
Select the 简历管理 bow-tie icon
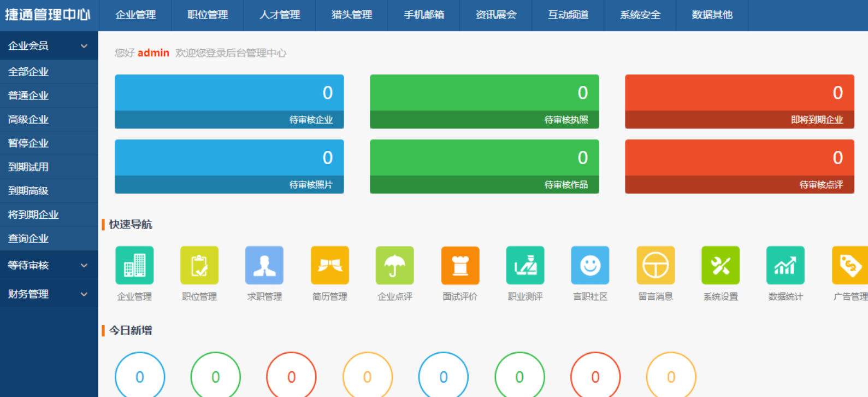pos(329,266)
